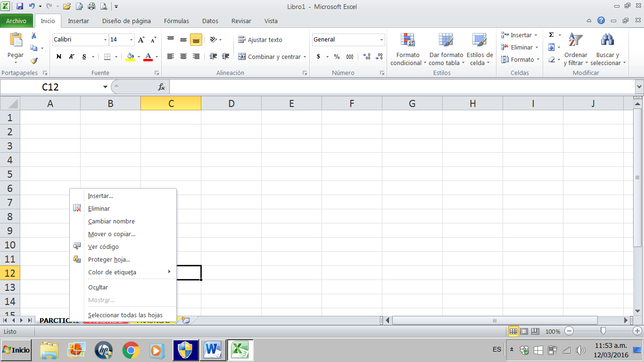Image resolution: width=644 pixels, height=362 pixels.
Task: Choose Cambiar nombre from context menu
Action: click(111, 221)
